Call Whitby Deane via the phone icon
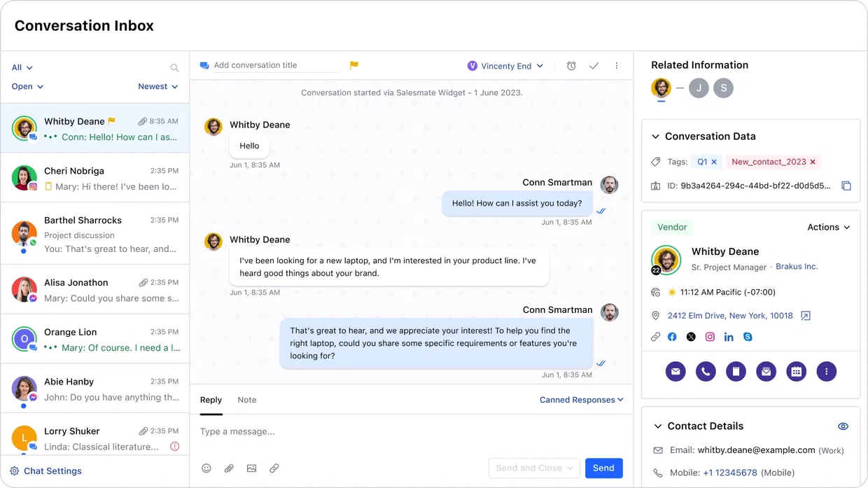 (x=706, y=371)
